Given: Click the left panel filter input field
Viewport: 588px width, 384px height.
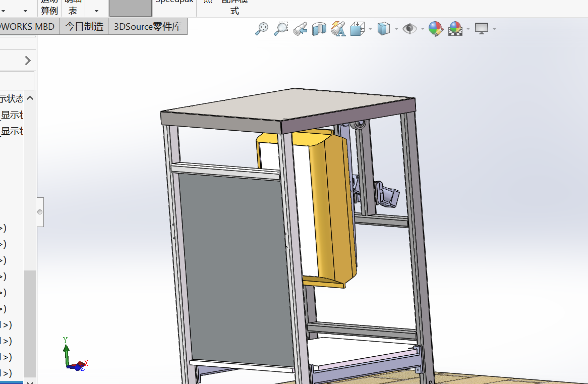Looking at the screenshot, I should 17,81.
